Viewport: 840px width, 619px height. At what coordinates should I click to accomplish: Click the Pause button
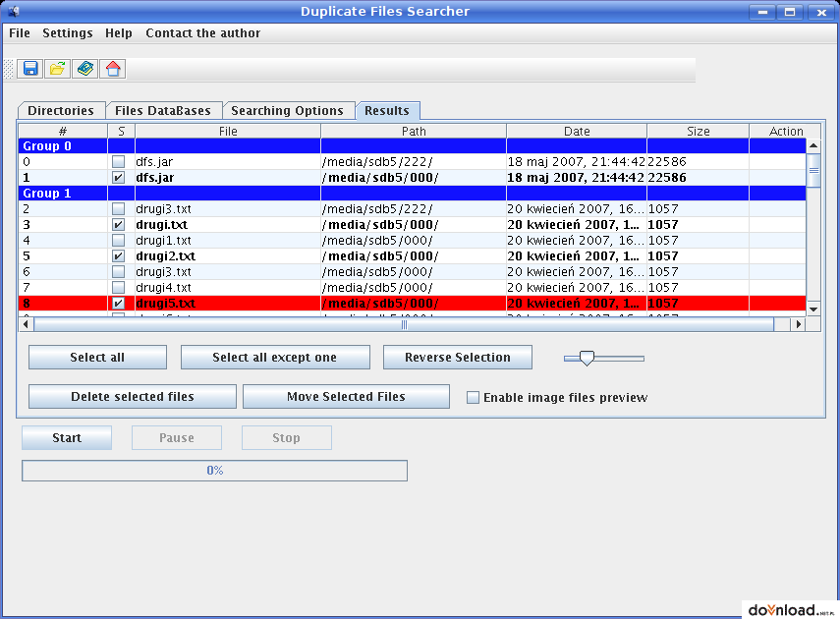point(177,438)
